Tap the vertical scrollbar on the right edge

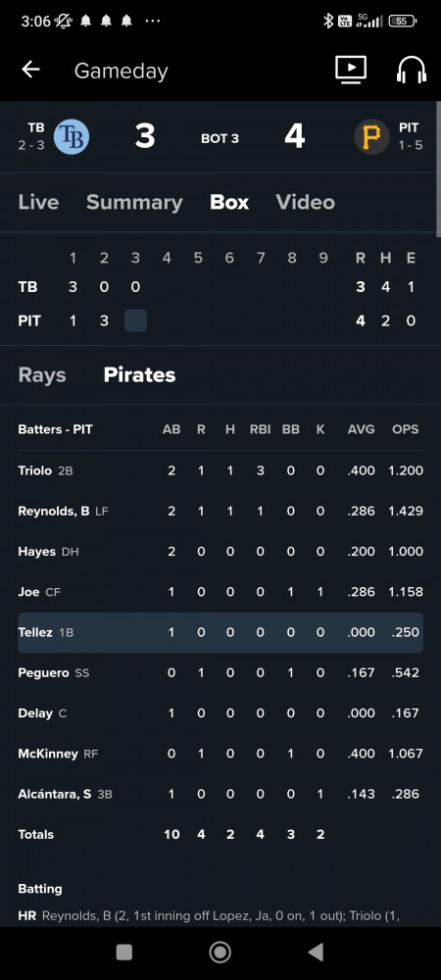[x=438, y=169]
